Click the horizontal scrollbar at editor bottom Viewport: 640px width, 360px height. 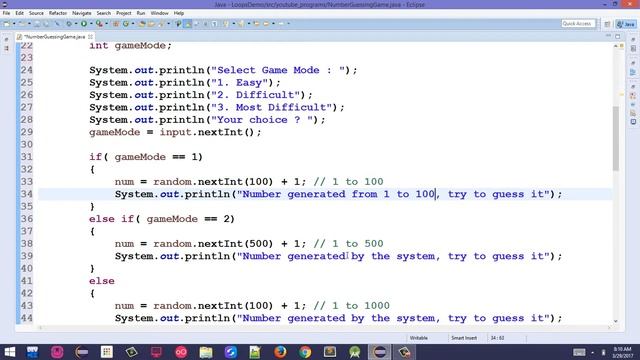324,327
